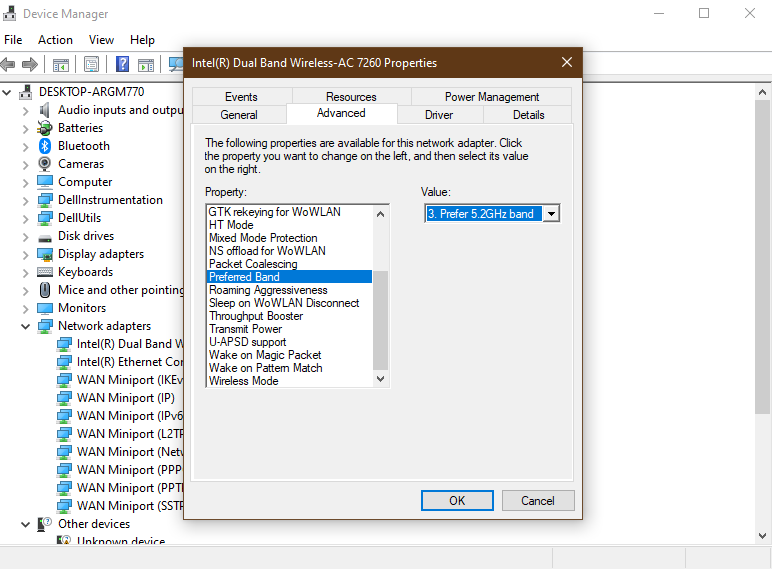Select the Mice and other pointing devices icon

click(x=45, y=290)
